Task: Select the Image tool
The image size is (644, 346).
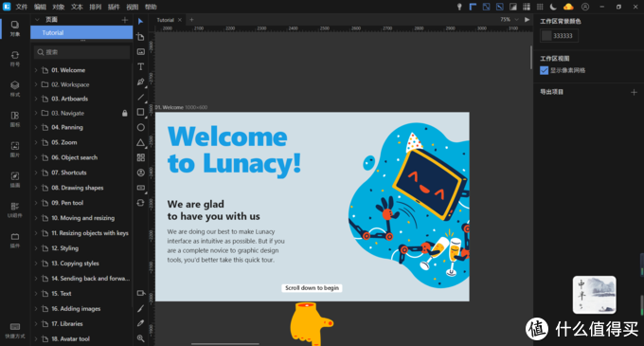Action: (140, 52)
